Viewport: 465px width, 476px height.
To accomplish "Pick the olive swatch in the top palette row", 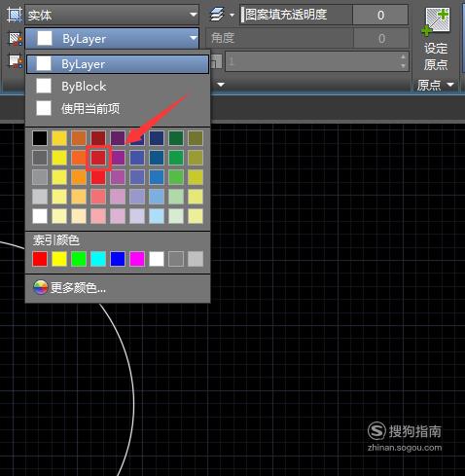I will tap(196, 138).
